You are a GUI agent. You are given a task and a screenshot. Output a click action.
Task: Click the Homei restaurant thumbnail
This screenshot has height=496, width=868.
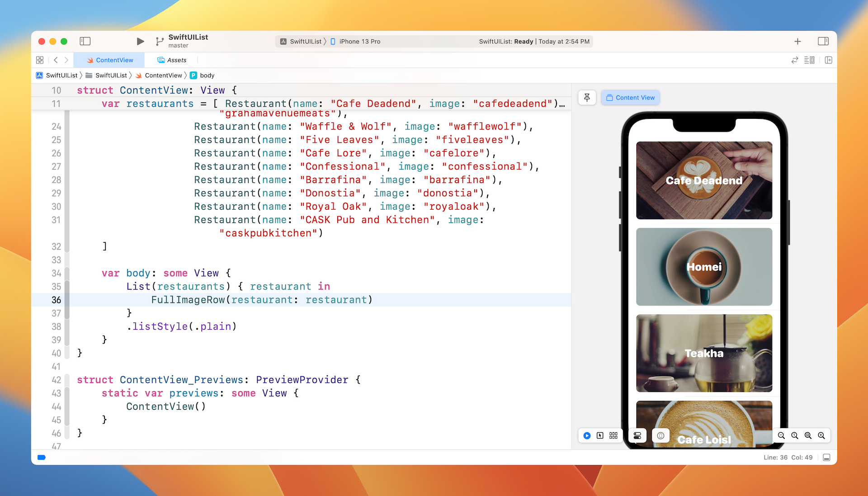(x=704, y=267)
